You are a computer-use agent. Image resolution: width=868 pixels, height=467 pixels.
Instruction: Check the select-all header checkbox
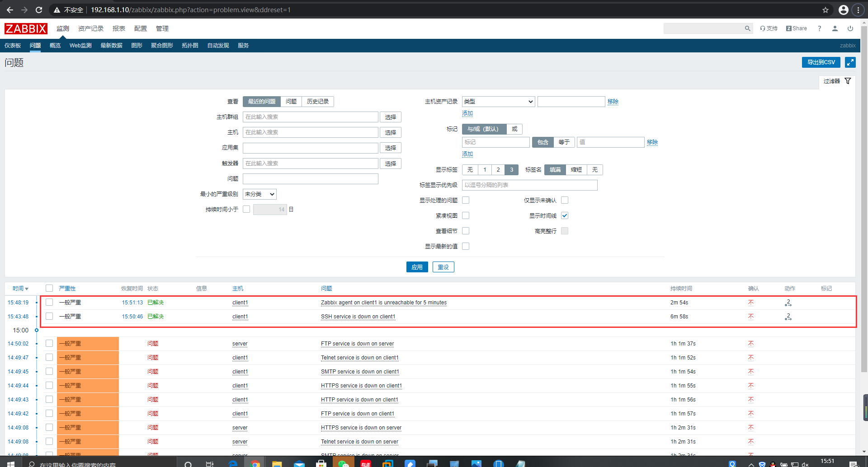49,288
